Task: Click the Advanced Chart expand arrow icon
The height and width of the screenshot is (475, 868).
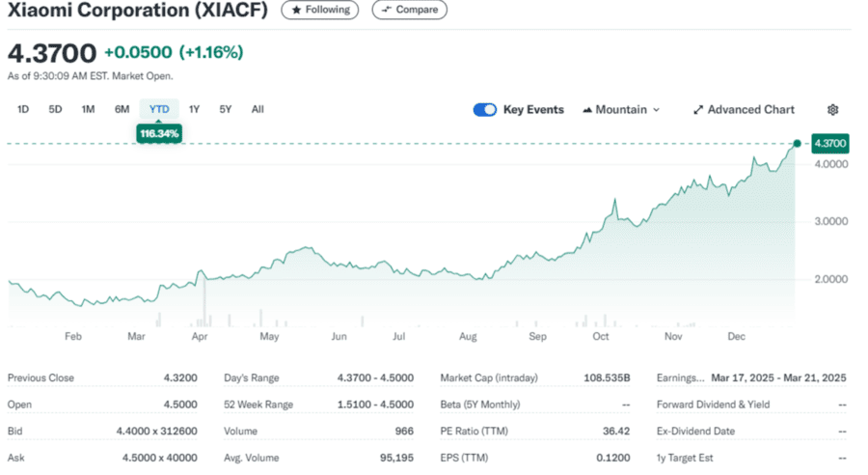Action: pos(698,110)
